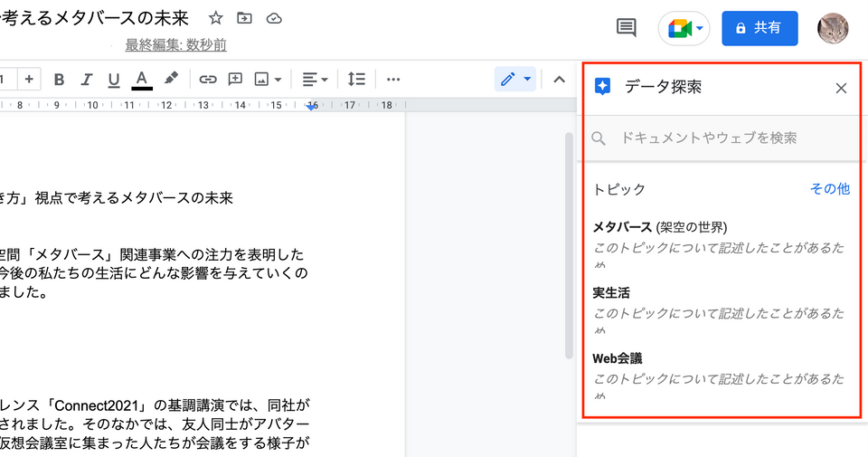Add a comment using the toolbar icon
The width and height of the screenshot is (868, 457).
point(235,80)
